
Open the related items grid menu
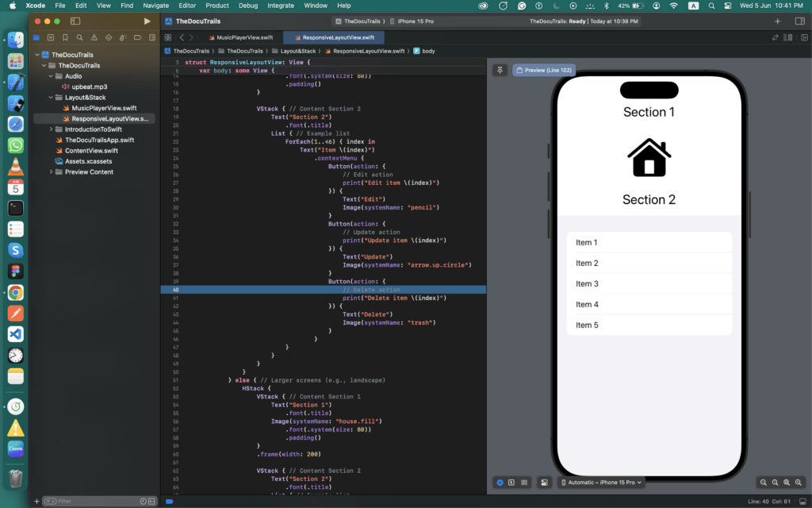click(x=168, y=37)
